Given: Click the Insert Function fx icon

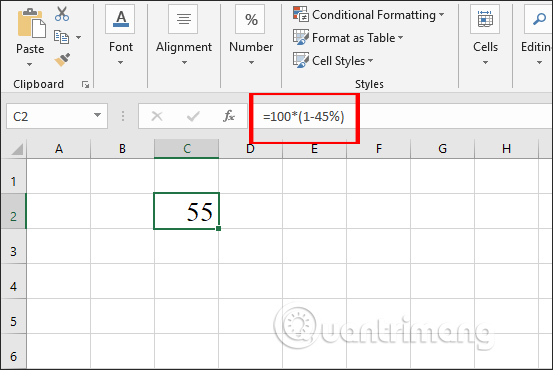Looking at the screenshot, I should coord(229,116).
